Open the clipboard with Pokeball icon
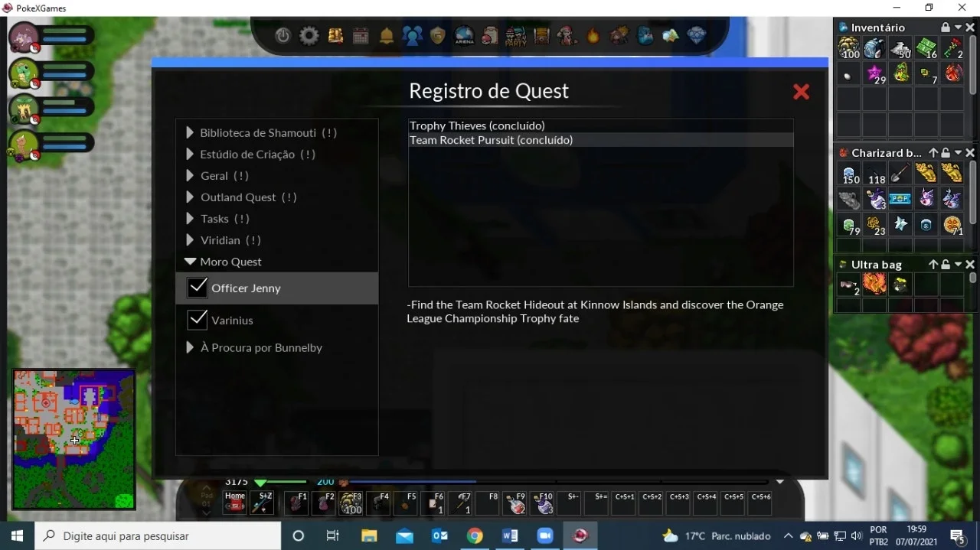Image resolution: width=980 pixels, height=550 pixels. tap(490, 36)
